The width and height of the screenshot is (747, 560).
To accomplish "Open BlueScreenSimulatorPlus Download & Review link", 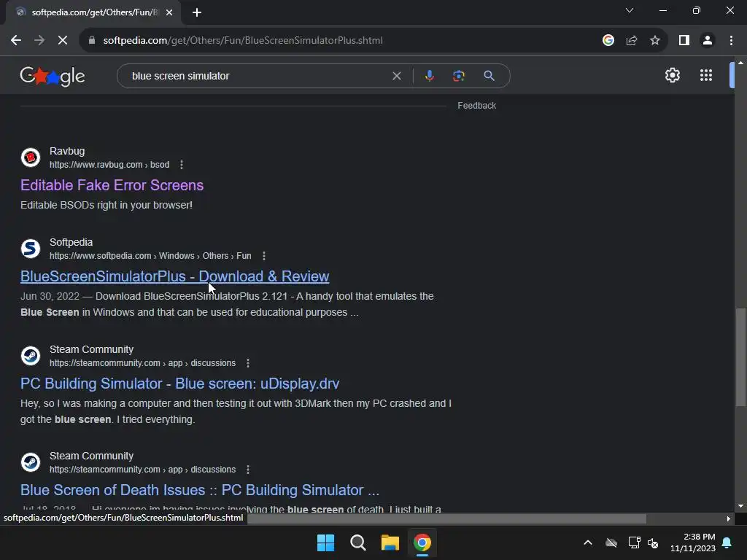I will 175,276.
